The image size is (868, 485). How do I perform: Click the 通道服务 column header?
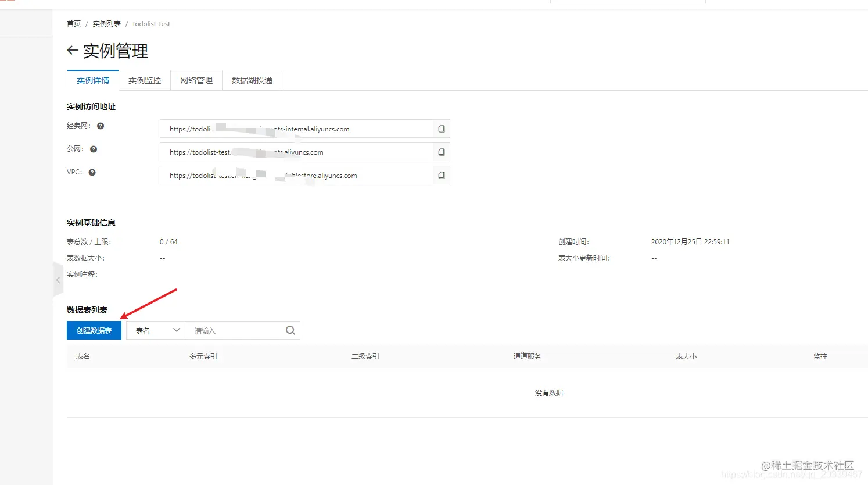pyautogui.click(x=528, y=356)
